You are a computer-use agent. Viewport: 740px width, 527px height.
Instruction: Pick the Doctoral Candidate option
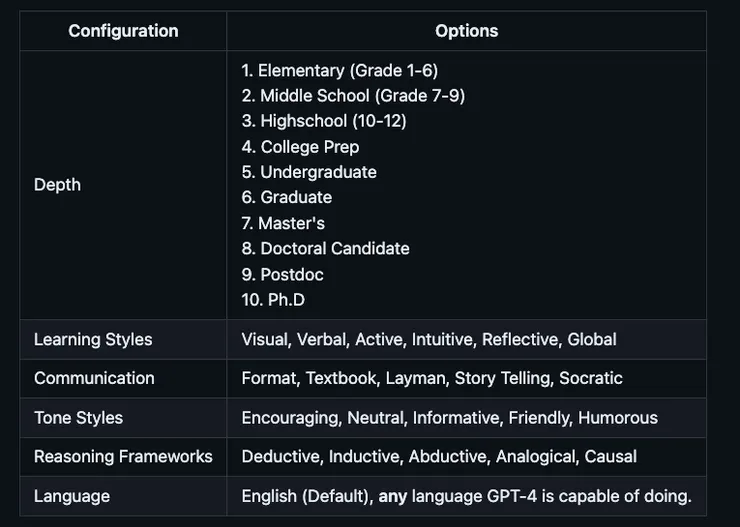325,248
